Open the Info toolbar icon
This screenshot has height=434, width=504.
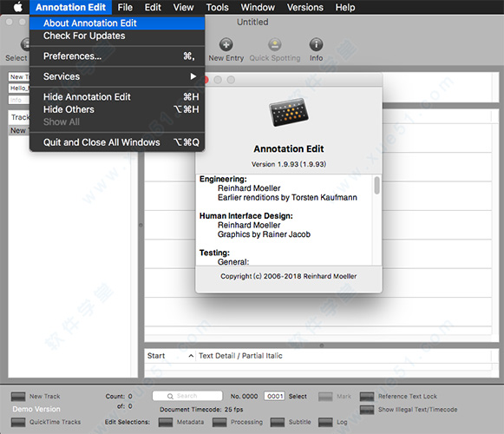(316, 44)
